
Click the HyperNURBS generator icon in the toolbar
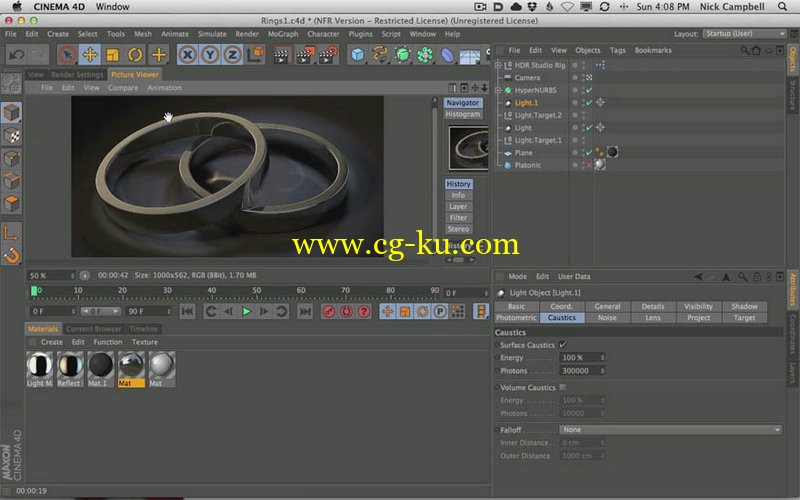[403, 55]
